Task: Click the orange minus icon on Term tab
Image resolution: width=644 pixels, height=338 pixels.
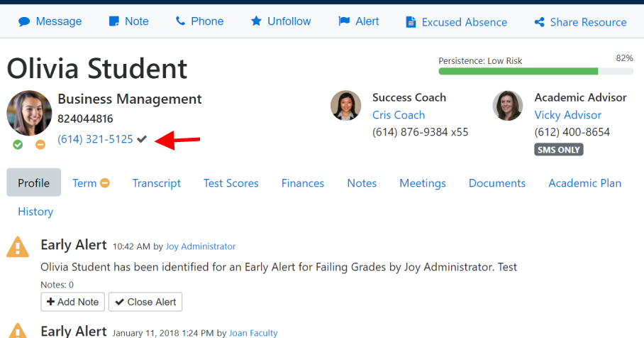Action: (105, 183)
